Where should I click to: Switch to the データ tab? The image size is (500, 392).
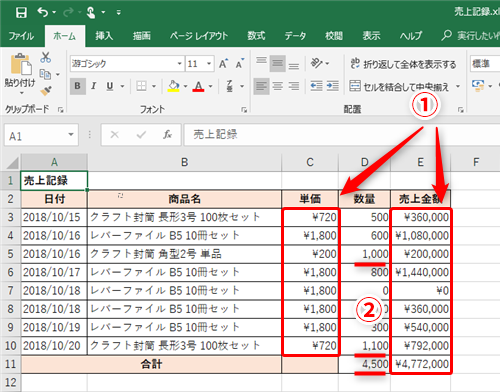[295, 36]
